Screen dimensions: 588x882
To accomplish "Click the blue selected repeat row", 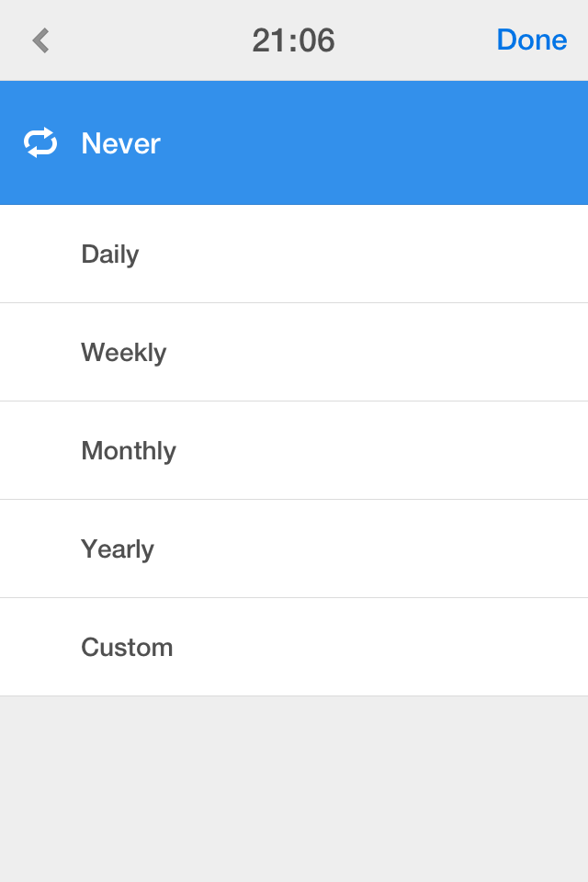I will coord(294,142).
